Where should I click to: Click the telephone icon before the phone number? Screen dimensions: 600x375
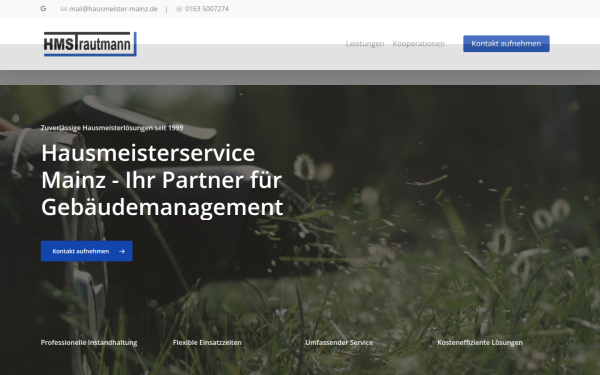click(179, 9)
